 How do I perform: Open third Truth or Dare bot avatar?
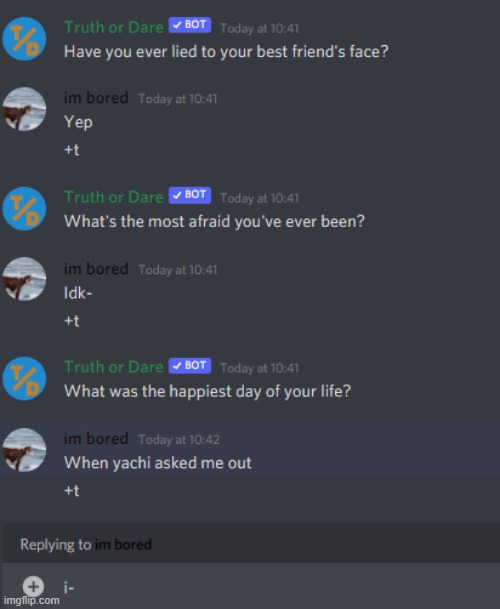click(x=24, y=379)
